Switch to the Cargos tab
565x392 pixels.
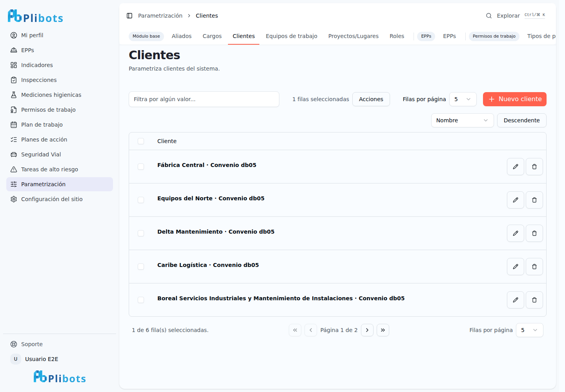tap(212, 36)
